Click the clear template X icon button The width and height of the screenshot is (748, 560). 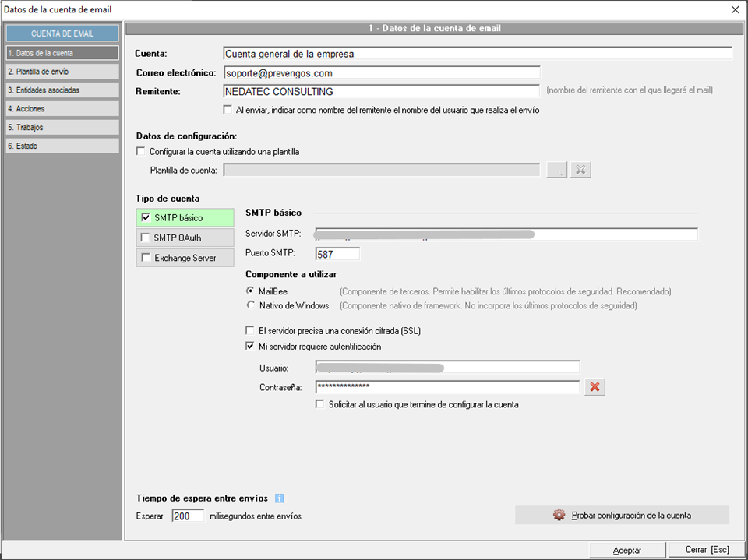pyautogui.click(x=580, y=170)
